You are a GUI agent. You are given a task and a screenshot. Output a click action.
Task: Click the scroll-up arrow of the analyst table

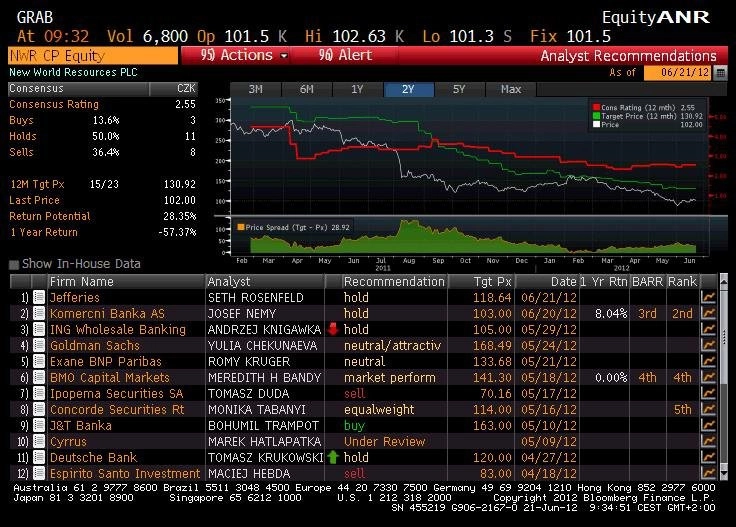[724, 282]
